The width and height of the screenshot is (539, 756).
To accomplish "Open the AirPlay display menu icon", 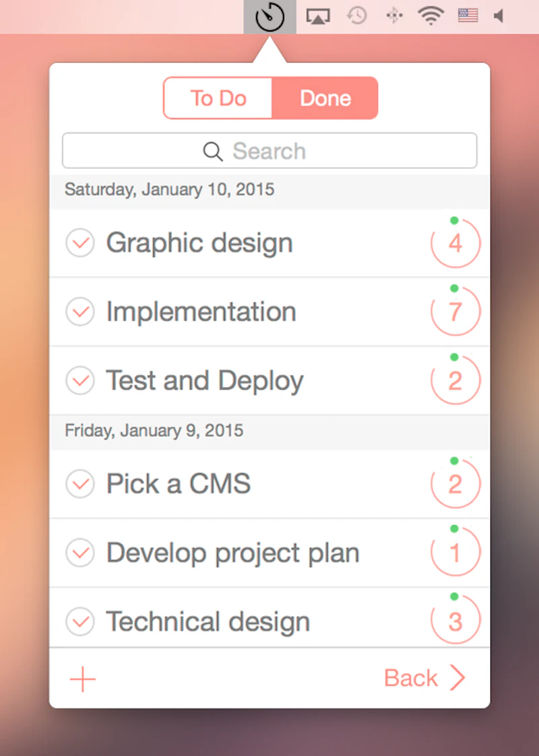I will pos(318,16).
